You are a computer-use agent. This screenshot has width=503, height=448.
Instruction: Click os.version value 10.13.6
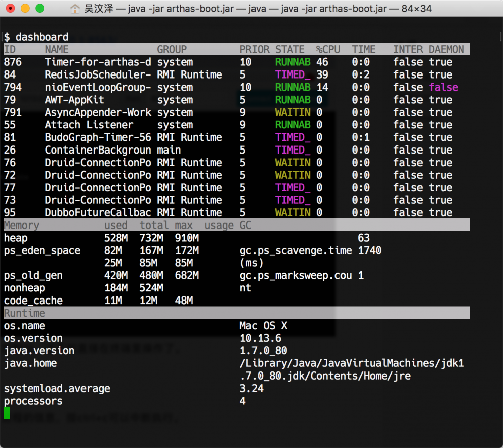tap(260, 338)
